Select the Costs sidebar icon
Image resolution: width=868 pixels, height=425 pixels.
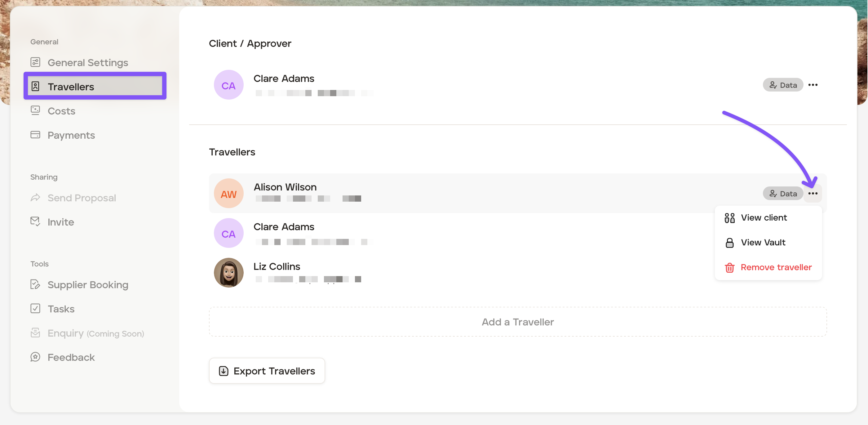(35, 111)
